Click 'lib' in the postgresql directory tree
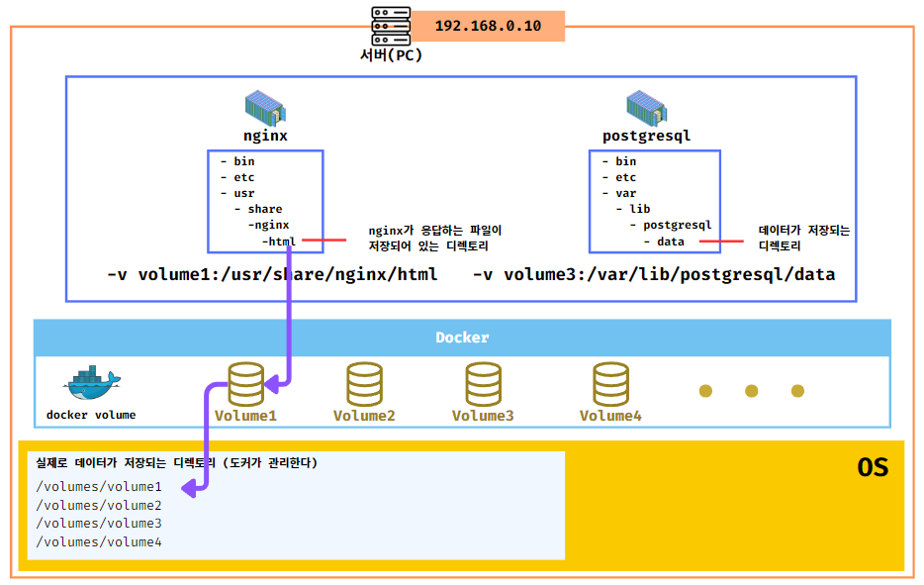924x585 pixels. 640,209
